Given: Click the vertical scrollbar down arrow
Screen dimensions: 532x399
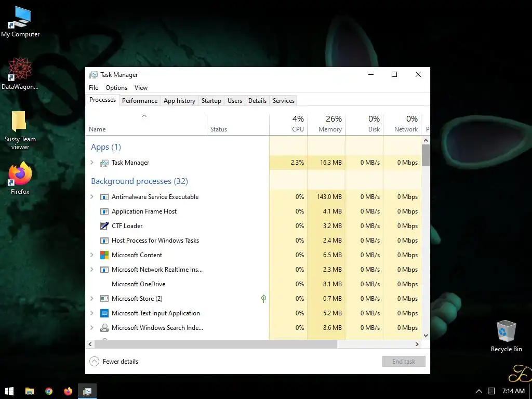Looking at the screenshot, I should 426,336.
